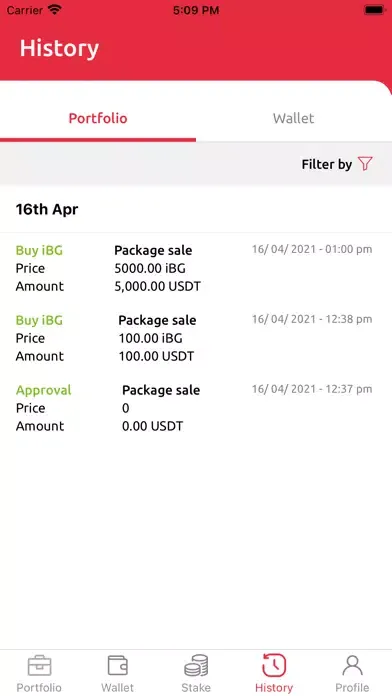Image resolution: width=392 pixels, height=696 pixels.
Task: Tap the battery indicator icon
Action: click(374, 10)
